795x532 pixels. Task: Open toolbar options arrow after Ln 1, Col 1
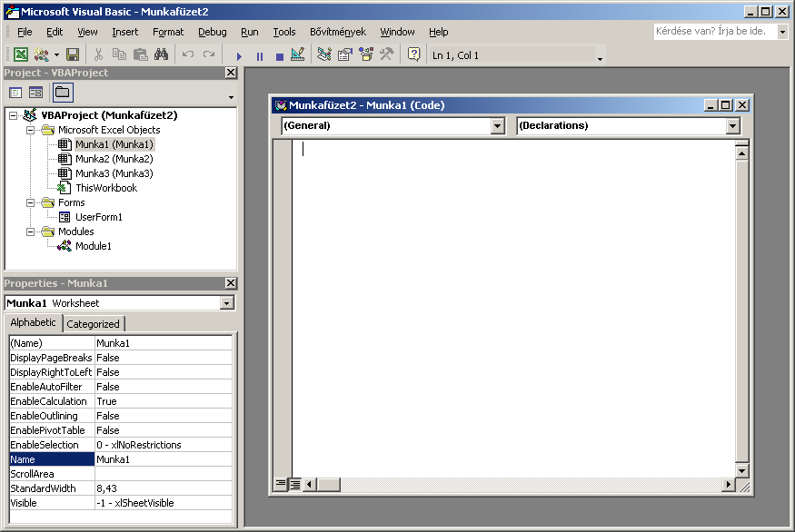pos(600,59)
